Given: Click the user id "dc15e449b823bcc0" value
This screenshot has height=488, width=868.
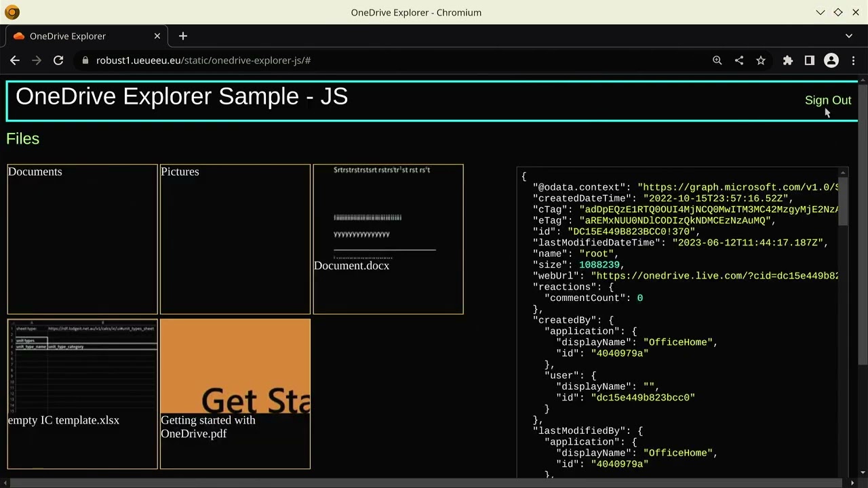Looking at the screenshot, I should [643, 398].
